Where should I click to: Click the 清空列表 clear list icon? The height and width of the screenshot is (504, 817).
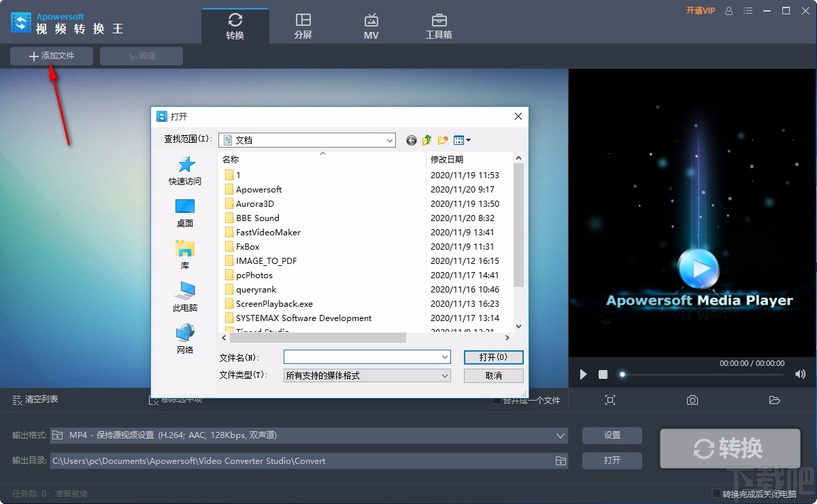click(x=16, y=401)
